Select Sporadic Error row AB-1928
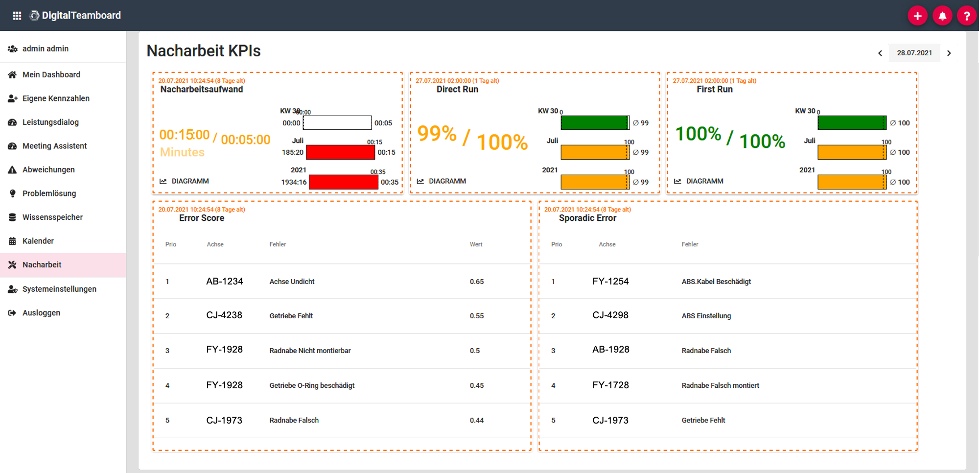The width and height of the screenshot is (980, 473). (728, 351)
